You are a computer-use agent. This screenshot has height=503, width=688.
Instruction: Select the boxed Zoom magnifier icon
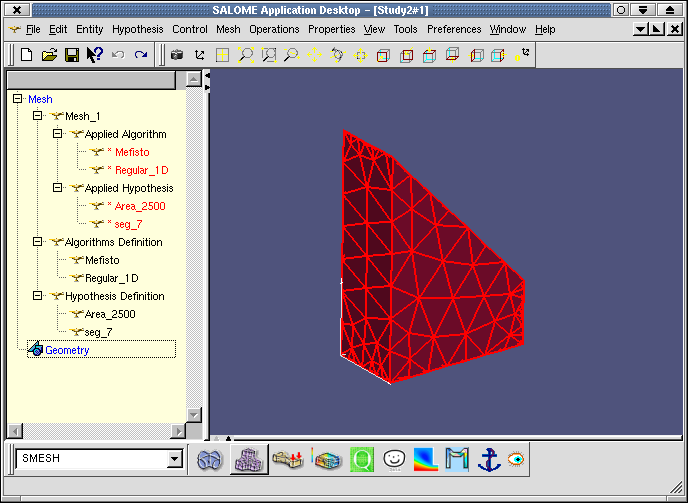pos(269,55)
